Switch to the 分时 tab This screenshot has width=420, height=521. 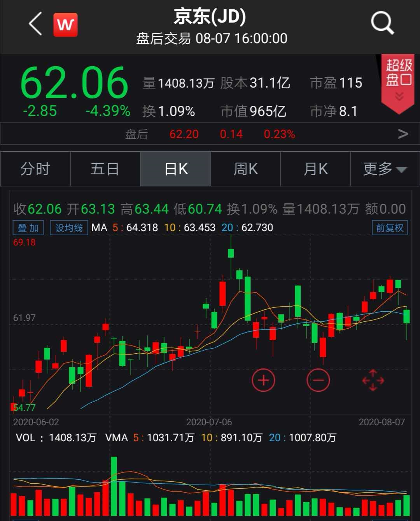(35, 169)
